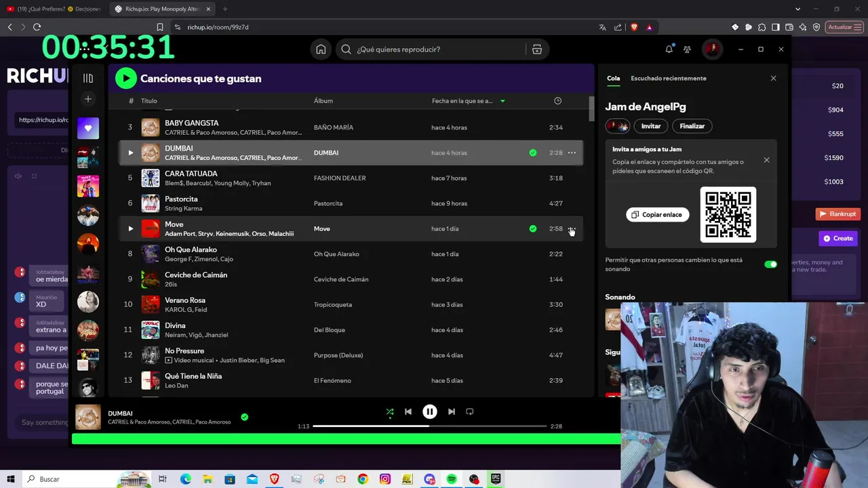This screenshot has width=868, height=488.
Task: Open Purpose (Deluxe) album link
Action: [x=338, y=355]
